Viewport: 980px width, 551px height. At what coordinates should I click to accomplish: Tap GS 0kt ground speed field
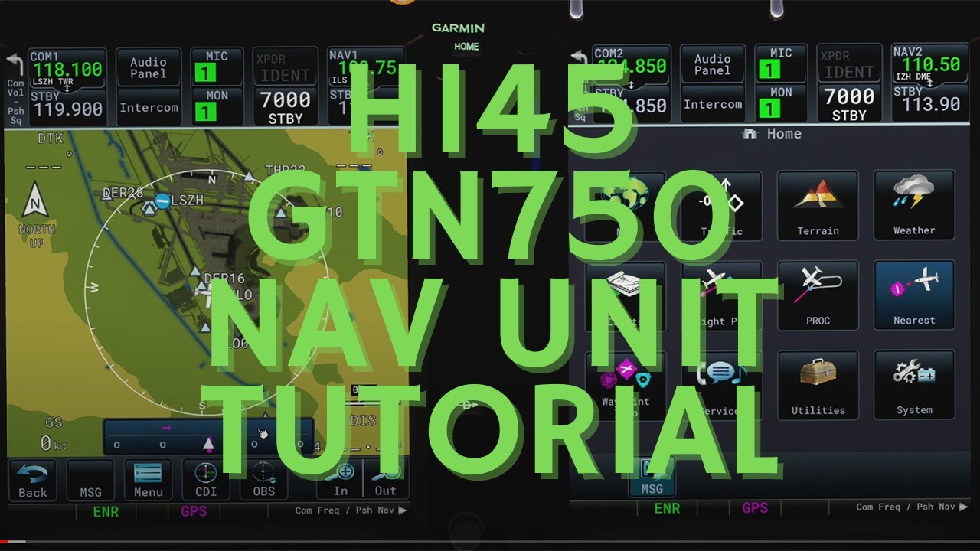pyautogui.click(x=54, y=435)
